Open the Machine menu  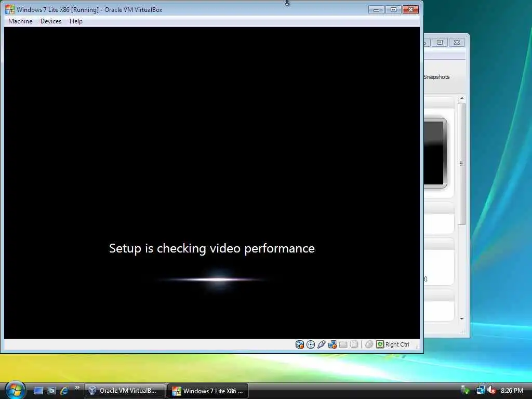tap(20, 21)
